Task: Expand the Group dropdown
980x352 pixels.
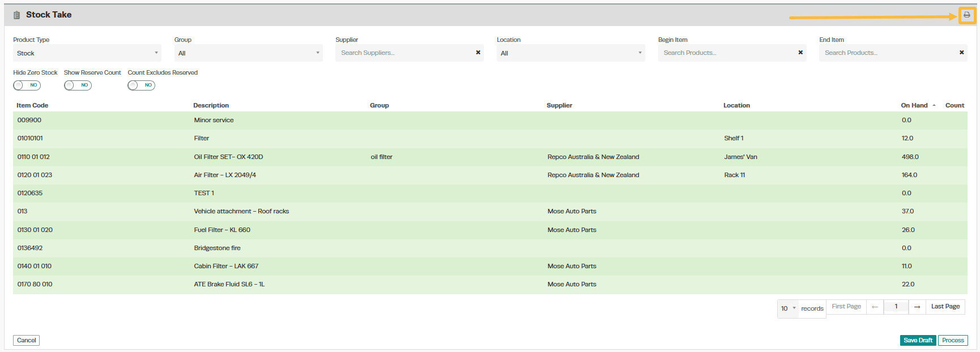Action: coord(249,53)
